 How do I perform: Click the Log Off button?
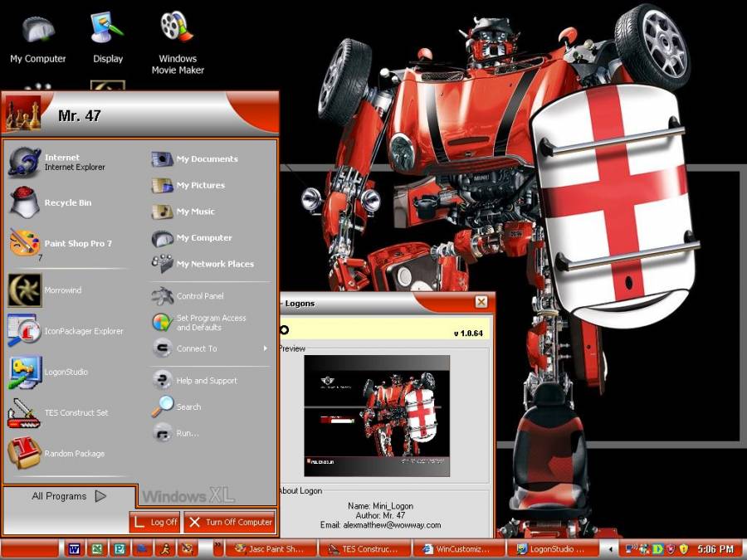tap(155, 523)
